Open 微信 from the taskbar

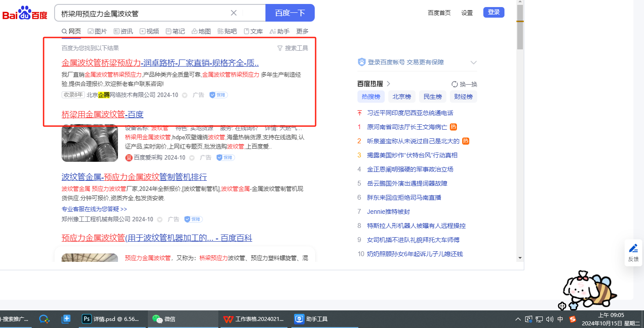click(x=163, y=319)
